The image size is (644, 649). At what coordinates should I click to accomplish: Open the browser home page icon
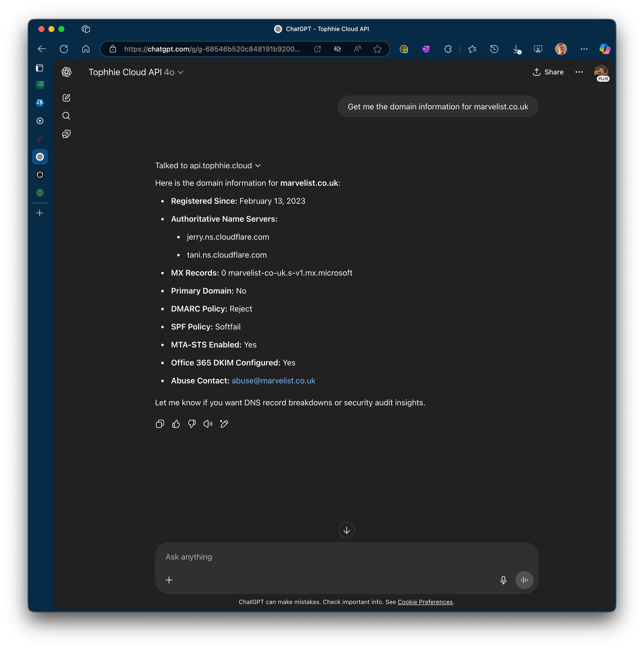(86, 49)
